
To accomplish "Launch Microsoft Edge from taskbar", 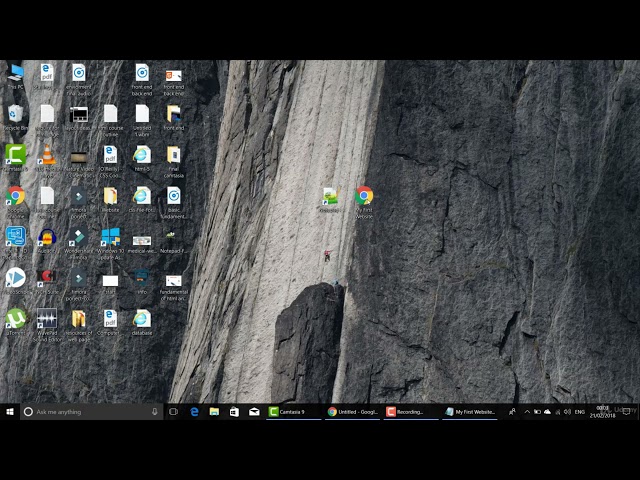I will [194, 412].
